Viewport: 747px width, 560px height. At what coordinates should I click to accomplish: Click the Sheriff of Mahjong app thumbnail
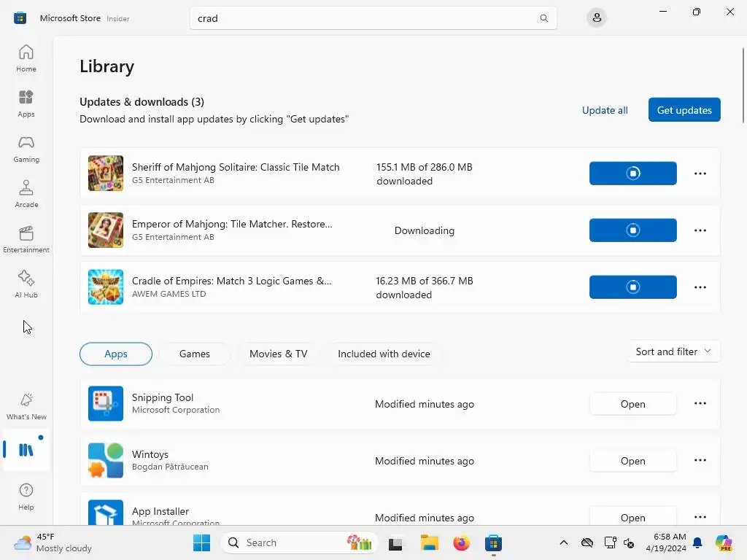[x=106, y=174]
